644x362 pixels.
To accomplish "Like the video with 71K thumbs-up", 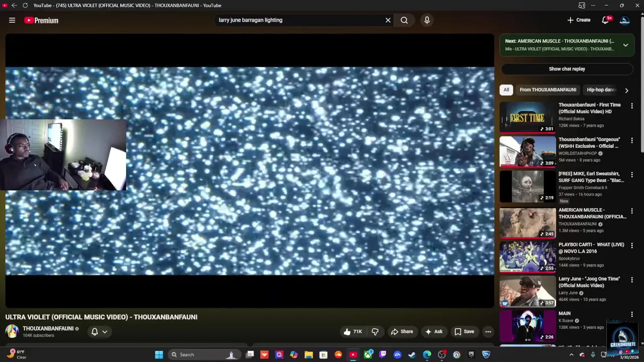I will 353,331.
